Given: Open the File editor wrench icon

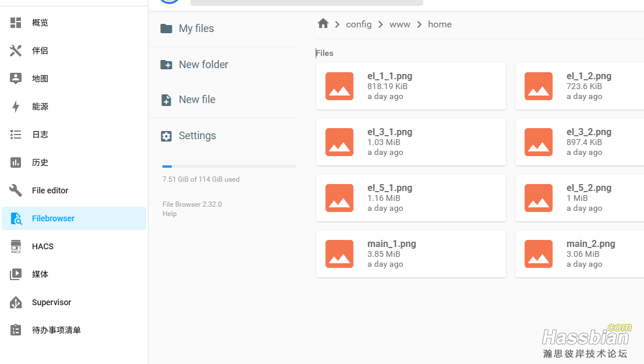Looking at the screenshot, I should click(16, 190).
